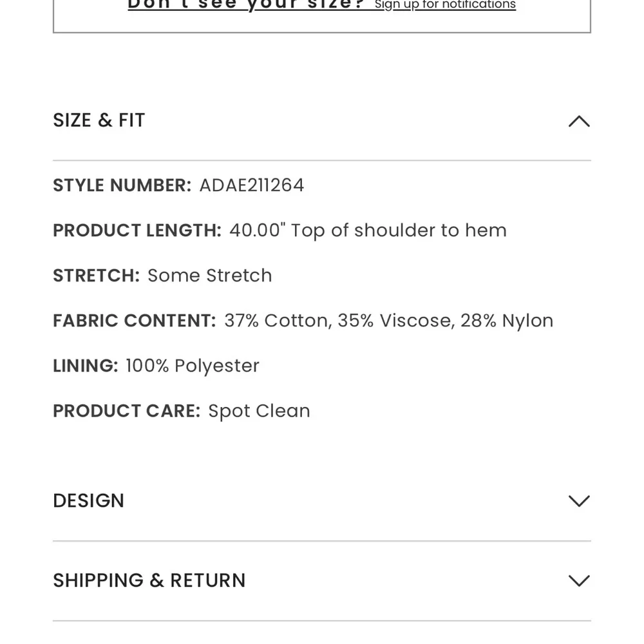Expand the Design section chevron

click(x=579, y=501)
